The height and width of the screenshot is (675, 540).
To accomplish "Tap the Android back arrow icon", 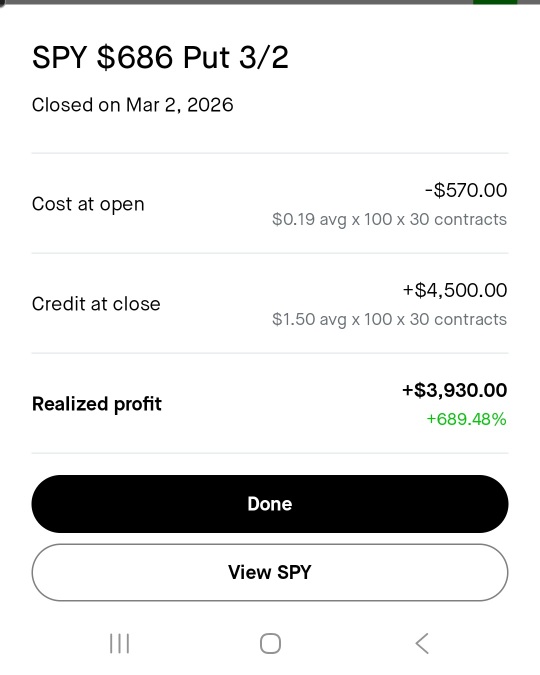I will (x=422, y=644).
